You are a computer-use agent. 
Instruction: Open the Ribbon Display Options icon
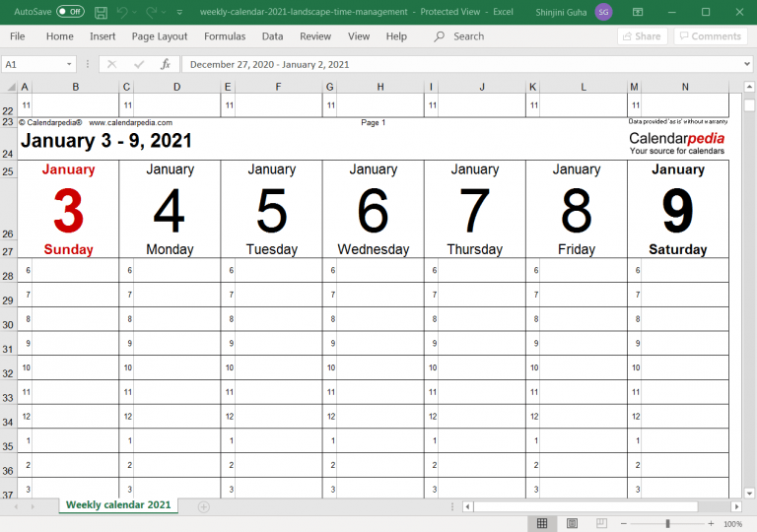[x=639, y=12]
